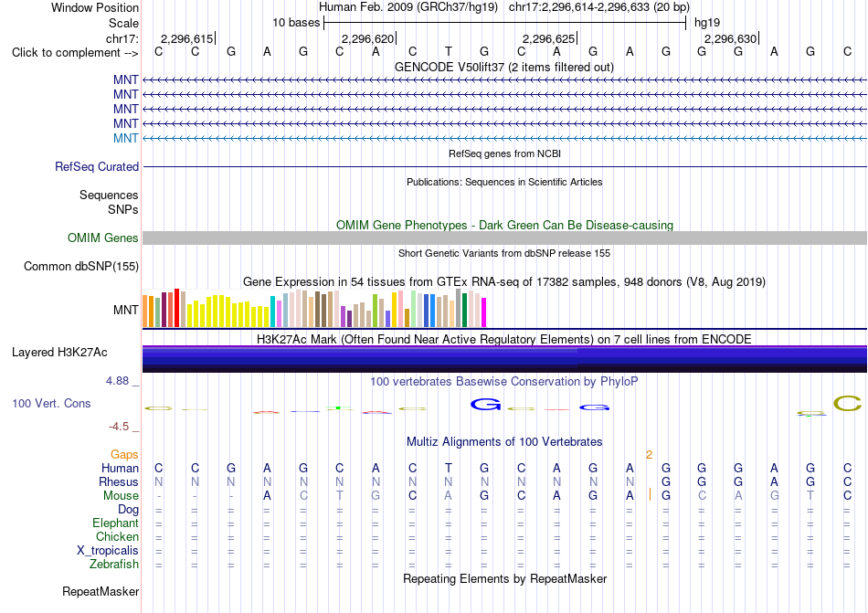The height and width of the screenshot is (613, 868).
Task: Select the gray OMIM Genes bar
Action: point(504,238)
